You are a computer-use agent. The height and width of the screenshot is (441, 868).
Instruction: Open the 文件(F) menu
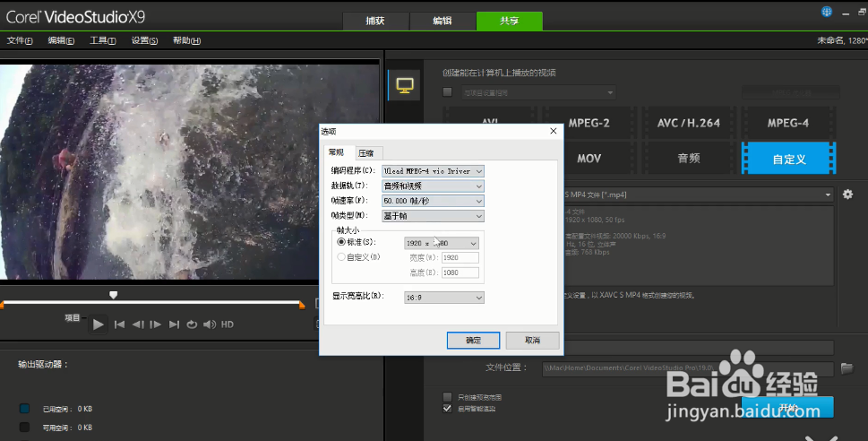(20, 40)
